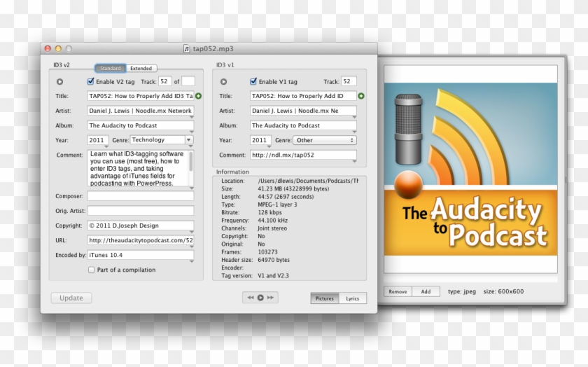Click green plus beside ID3 v2 Title
The height and width of the screenshot is (367, 588).
(199, 96)
